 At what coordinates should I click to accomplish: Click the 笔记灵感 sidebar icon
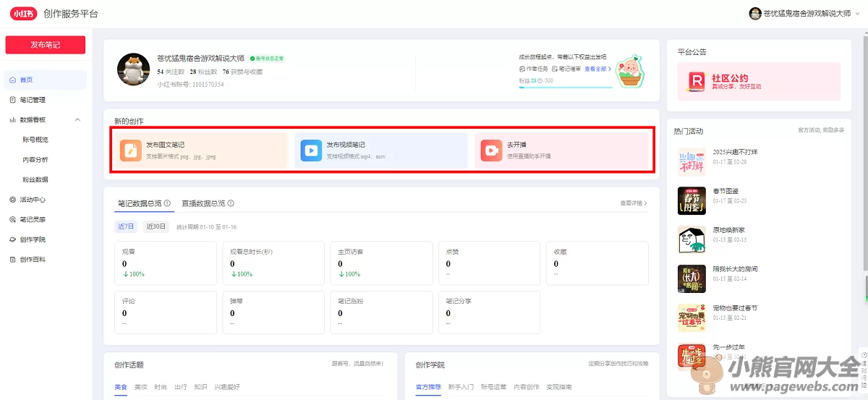click(13, 220)
